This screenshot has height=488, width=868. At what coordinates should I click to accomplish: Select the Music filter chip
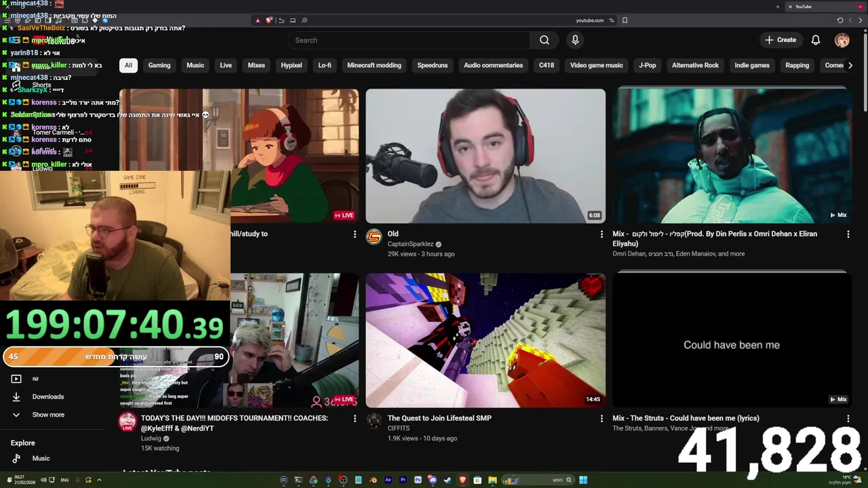click(x=195, y=65)
